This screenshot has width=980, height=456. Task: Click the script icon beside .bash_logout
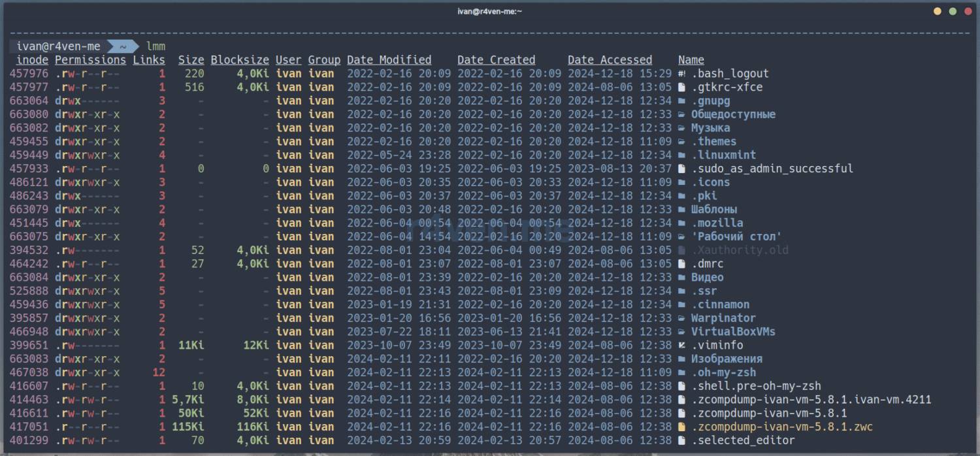[682, 74]
